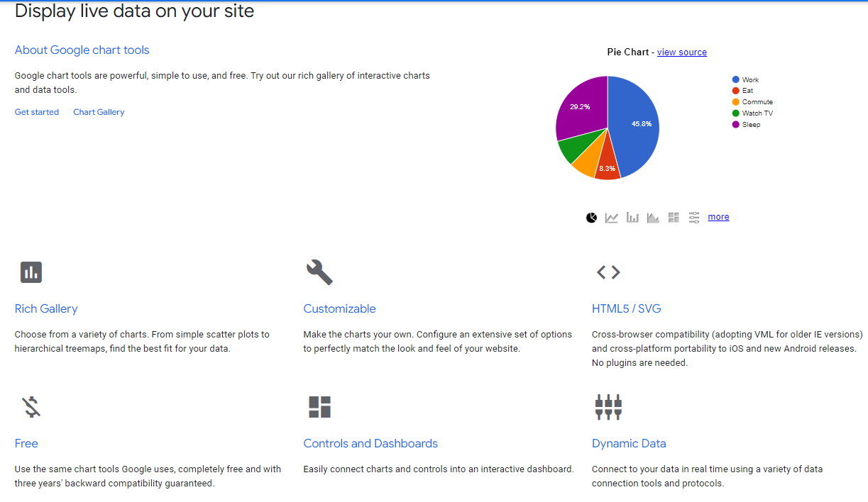This screenshot has width=868, height=502.
Task: Toggle the Eat legend entry
Action: 744,90
